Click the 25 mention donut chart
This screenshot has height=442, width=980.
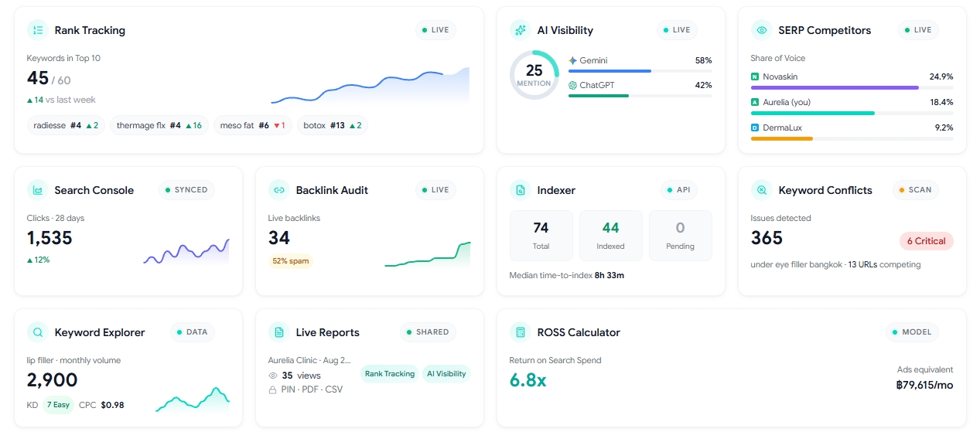[x=534, y=75]
